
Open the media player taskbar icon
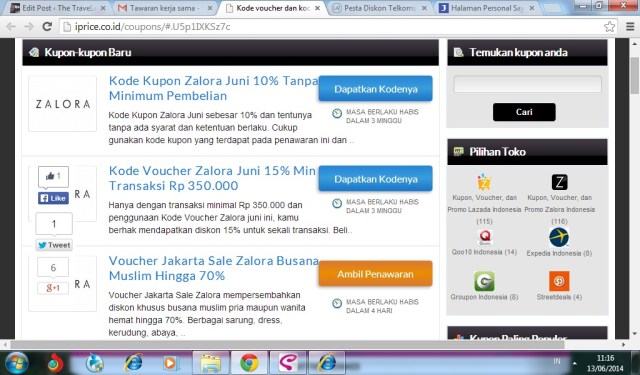[170, 363]
